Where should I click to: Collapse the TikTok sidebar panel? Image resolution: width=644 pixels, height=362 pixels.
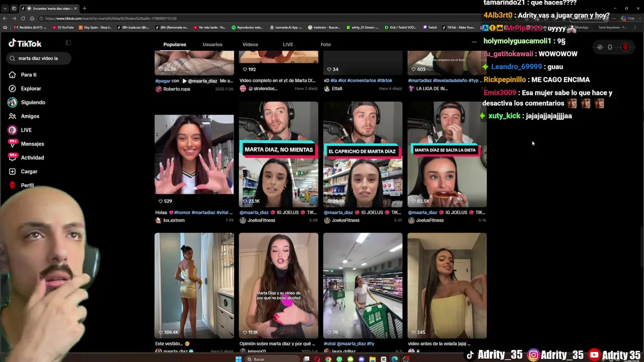tap(68, 43)
